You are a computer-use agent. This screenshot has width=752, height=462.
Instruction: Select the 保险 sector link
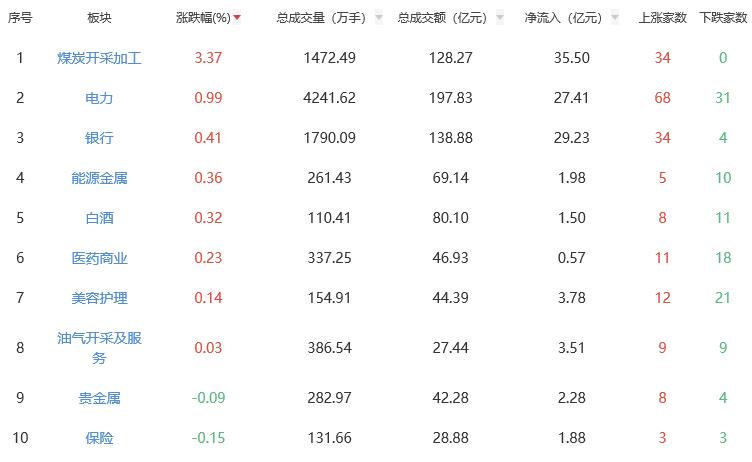coord(99,438)
